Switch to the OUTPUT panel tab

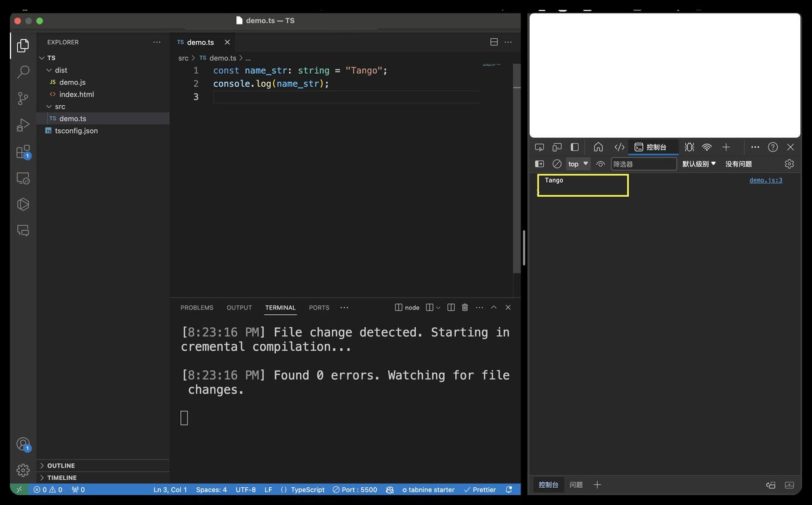(x=239, y=308)
